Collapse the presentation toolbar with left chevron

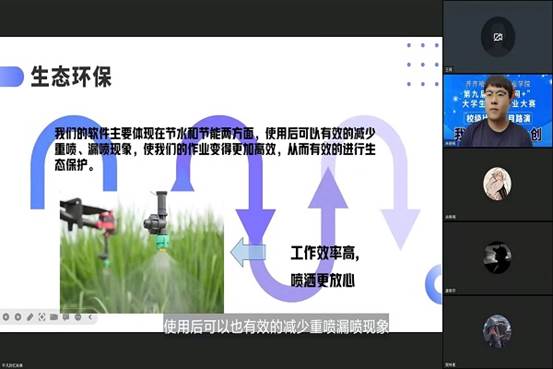pos(90,317)
